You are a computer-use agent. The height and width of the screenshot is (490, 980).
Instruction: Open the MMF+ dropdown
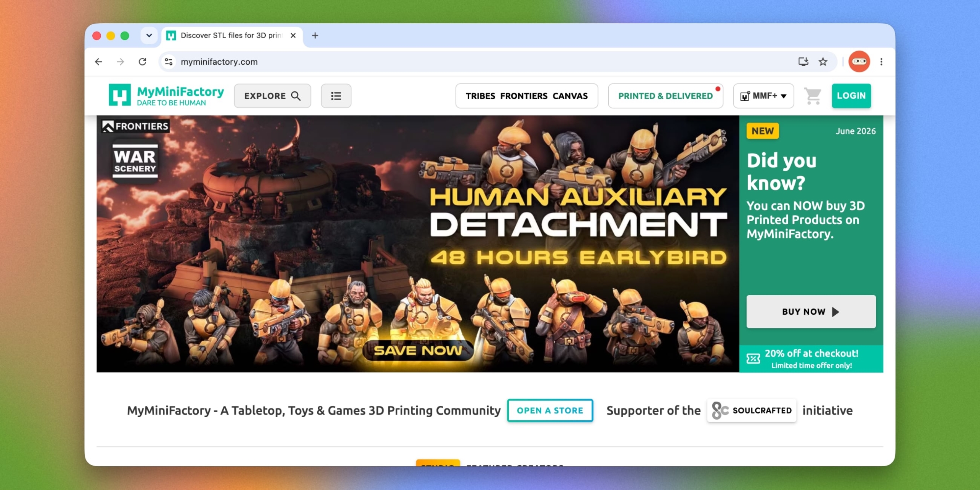click(763, 96)
